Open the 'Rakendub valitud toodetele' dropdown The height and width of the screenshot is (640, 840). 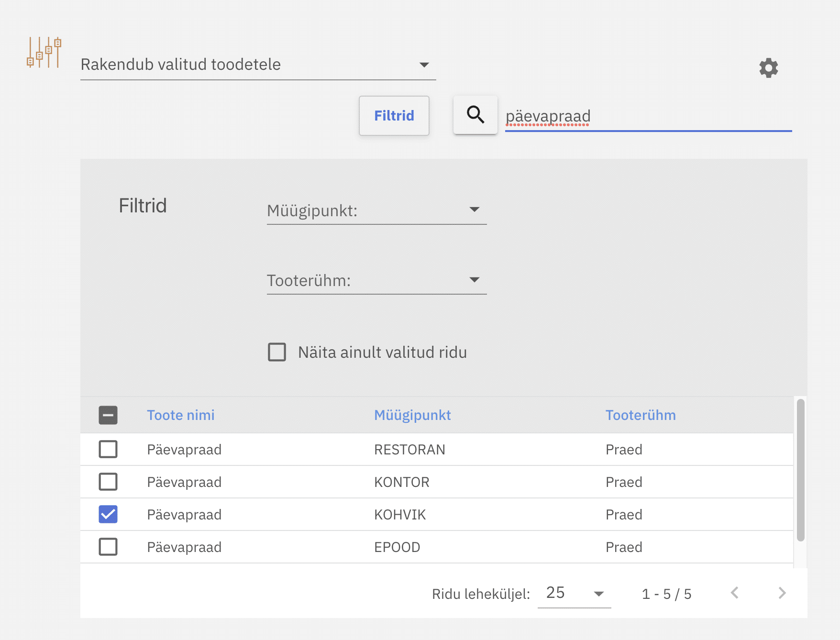258,65
